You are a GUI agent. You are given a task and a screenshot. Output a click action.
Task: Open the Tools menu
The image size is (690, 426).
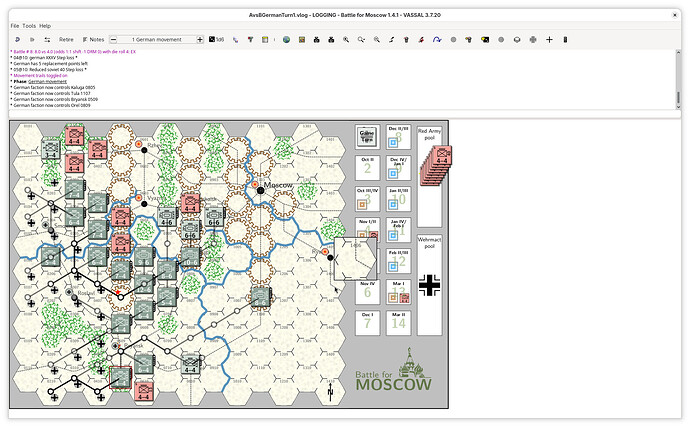click(29, 25)
